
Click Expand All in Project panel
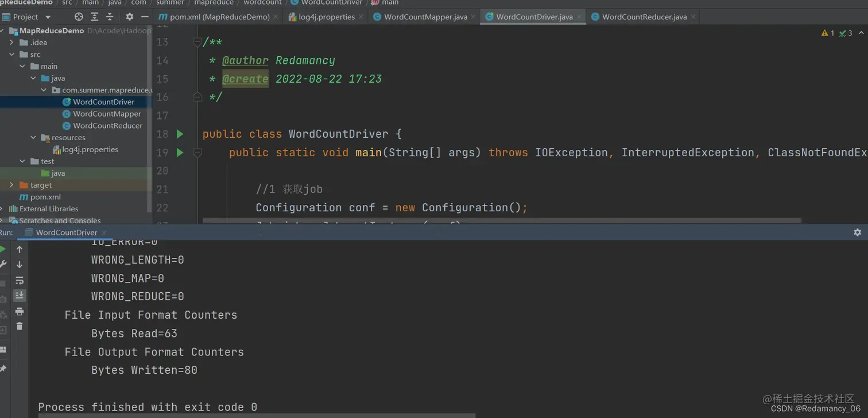pos(94,17)
